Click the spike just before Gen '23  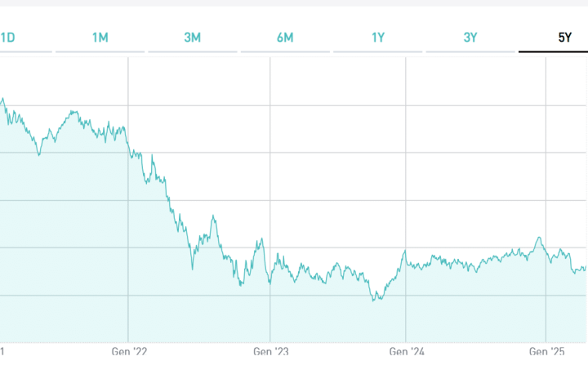coord(261,239)
